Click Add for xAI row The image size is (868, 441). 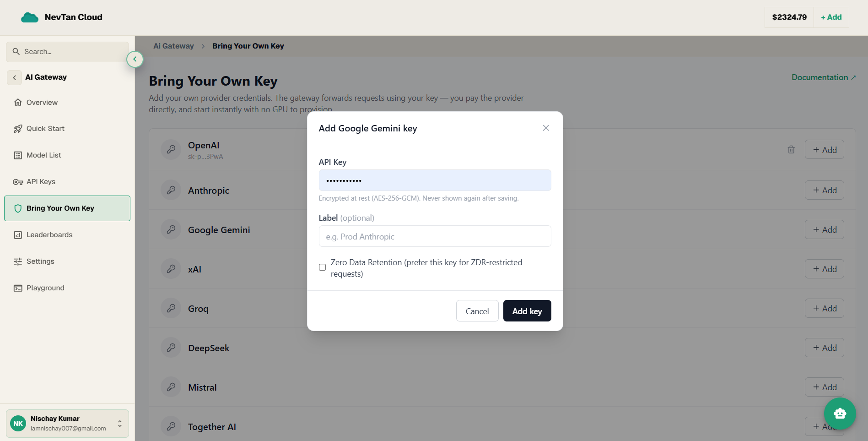click(825, 269)
